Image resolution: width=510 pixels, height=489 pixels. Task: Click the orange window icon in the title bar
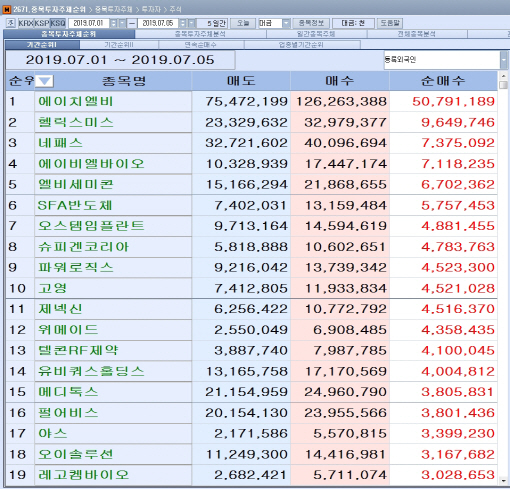pos(7,9)
